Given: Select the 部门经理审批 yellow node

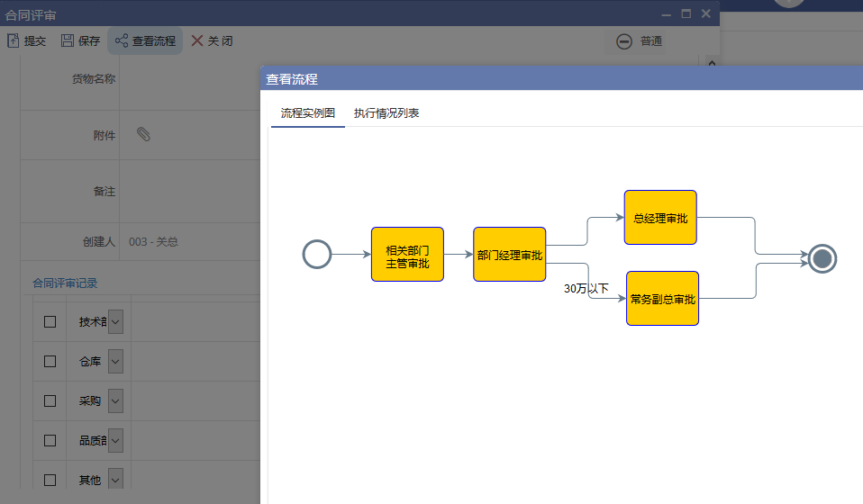Looking at the screenshot, I should pyautogui.click(x=509, y=255).
